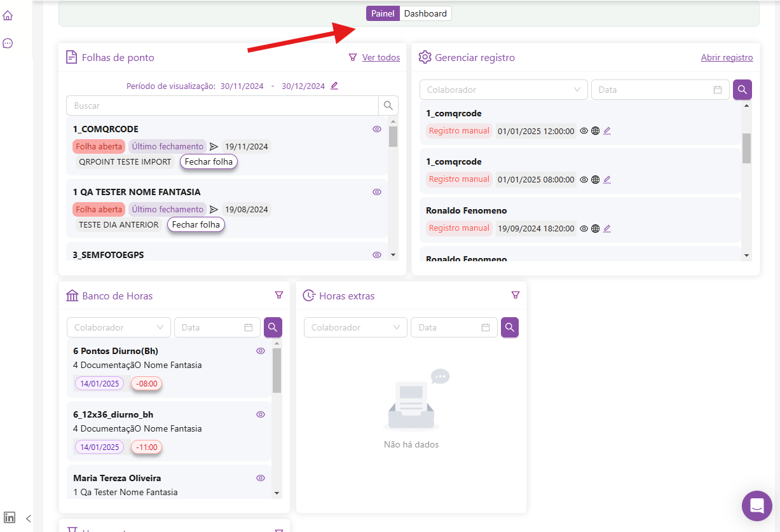Edit the Ronaldo Fenomeno 19/09/2024 record

[x=606, y=228]
